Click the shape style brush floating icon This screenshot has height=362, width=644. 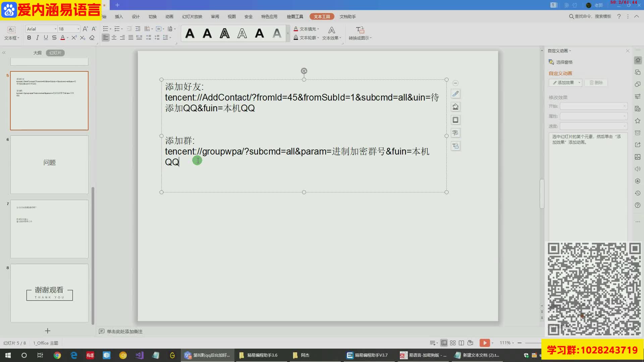click(455, 94)
